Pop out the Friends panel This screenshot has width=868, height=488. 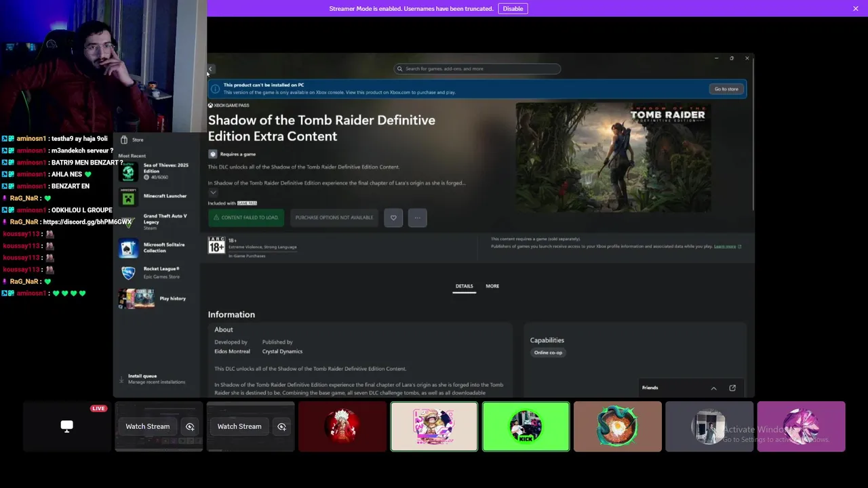(x=732, y=388)
